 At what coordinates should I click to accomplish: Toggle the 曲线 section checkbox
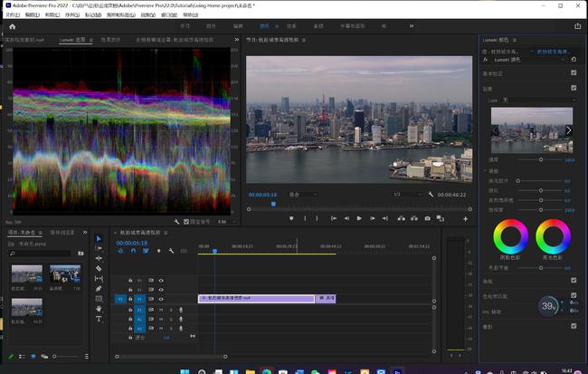[573, 280]
